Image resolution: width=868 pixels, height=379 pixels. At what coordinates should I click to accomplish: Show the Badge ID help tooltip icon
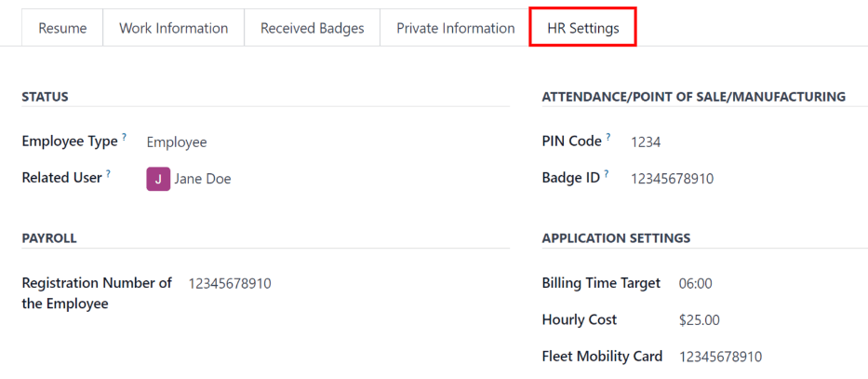(607, 174)
